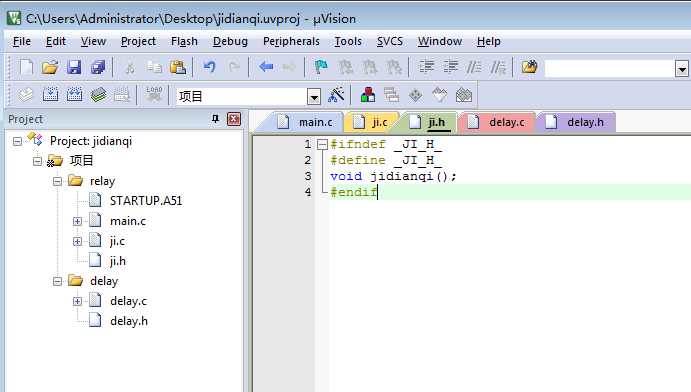Collapse the delay group folder
This screenshot has height=392, width=691.
tap(57, 281)
